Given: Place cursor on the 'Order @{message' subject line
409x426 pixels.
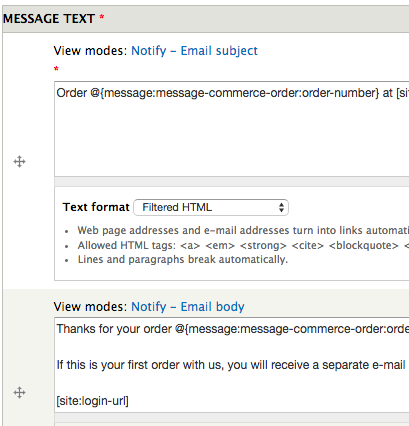Looking at the screenshot, I should (232, 93).
